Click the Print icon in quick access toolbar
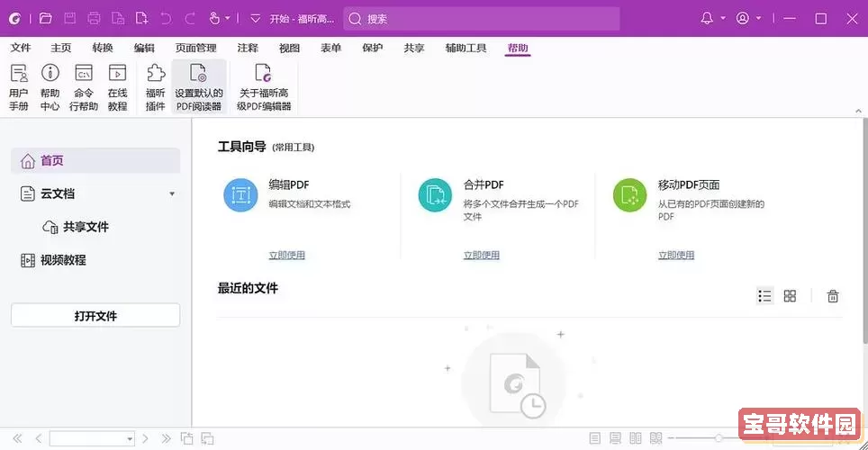This screenshot has height=450, width=868. point(95,18)
